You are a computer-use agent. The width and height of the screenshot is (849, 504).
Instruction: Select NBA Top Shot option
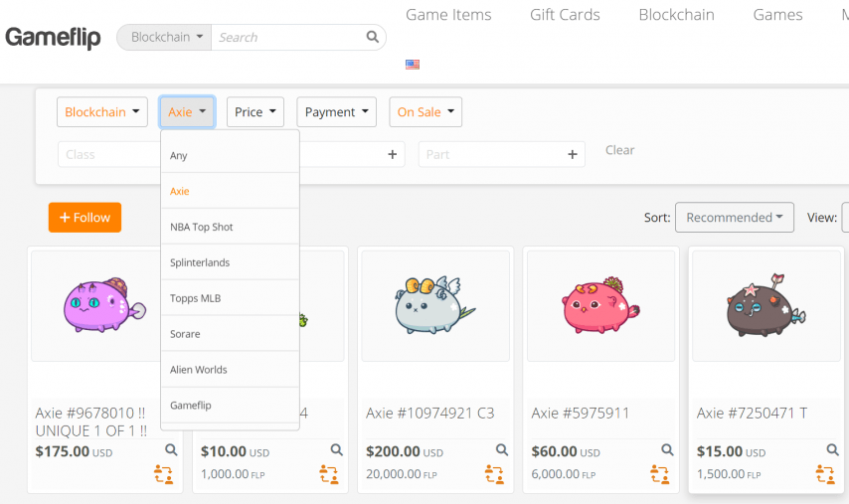pos(230,227)
